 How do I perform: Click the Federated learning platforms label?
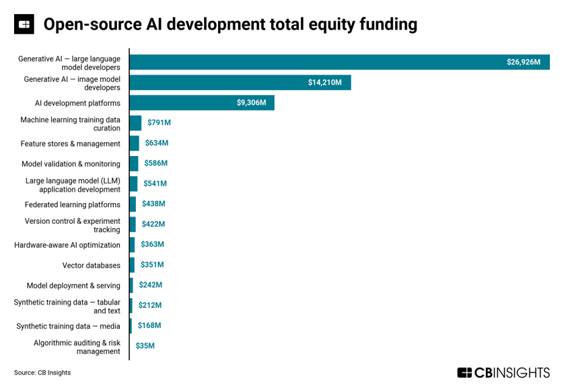point(72,204)
